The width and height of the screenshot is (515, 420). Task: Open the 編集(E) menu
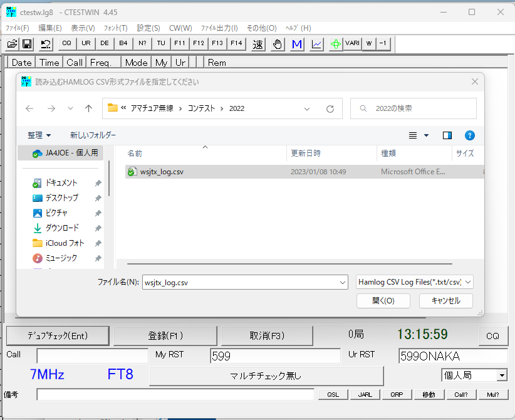pos(50,28)
